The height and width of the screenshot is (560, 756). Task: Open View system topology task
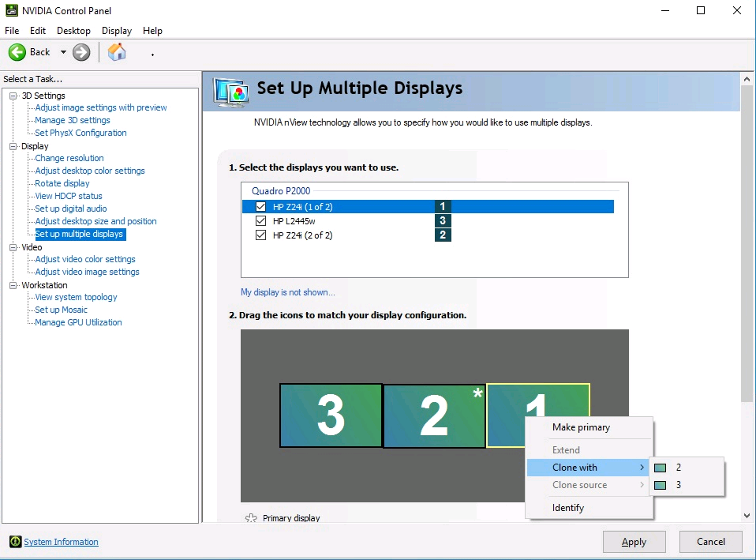tap(76, 297)
